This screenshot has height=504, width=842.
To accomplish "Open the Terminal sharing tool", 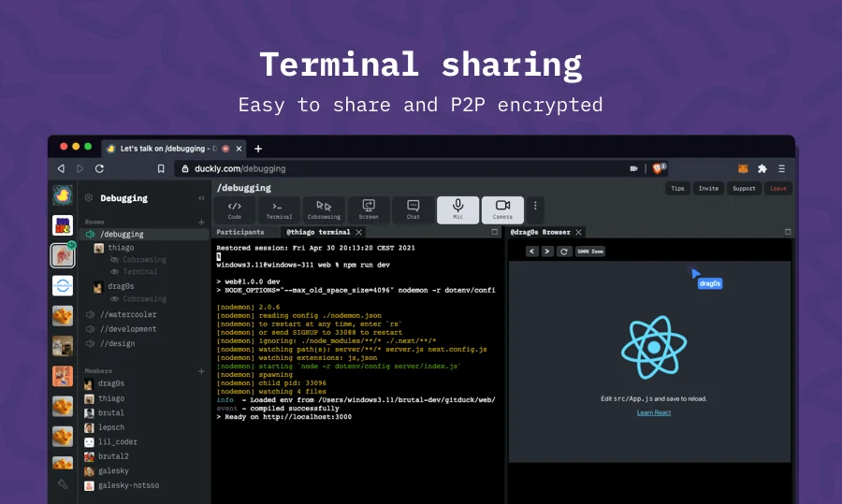I will [x=279, y=209].
